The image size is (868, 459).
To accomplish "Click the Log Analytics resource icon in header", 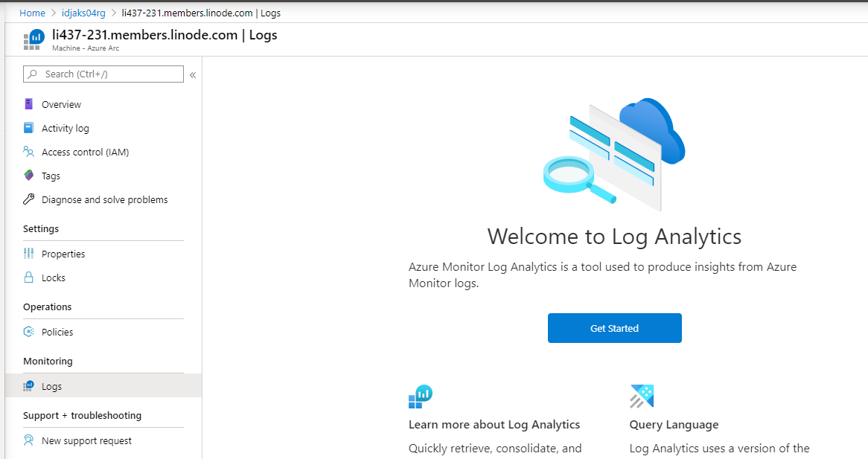I will pyautogui.click(x=33, y=39).
